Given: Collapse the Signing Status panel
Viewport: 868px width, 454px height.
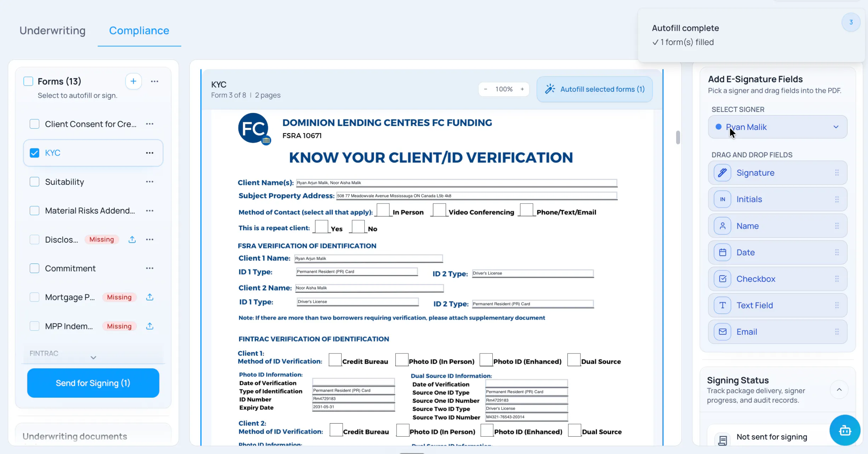Looking at the screenshot, I should 839,390.
